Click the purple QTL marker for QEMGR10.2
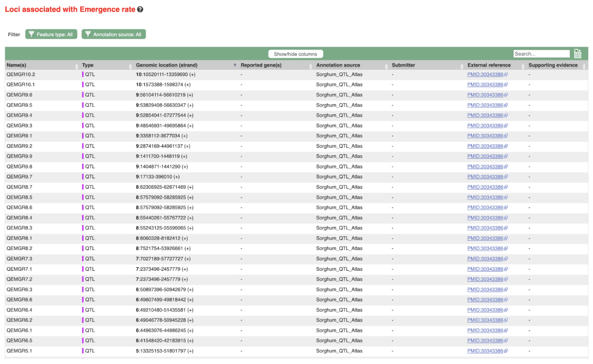This screenshot has width=593, height=364. (83, 74)
